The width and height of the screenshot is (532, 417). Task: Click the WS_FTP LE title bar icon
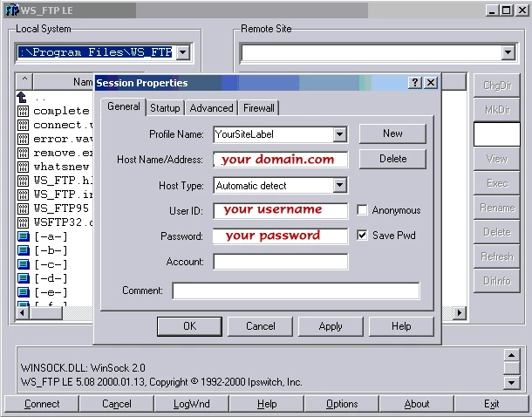click(x=9, y=9)
